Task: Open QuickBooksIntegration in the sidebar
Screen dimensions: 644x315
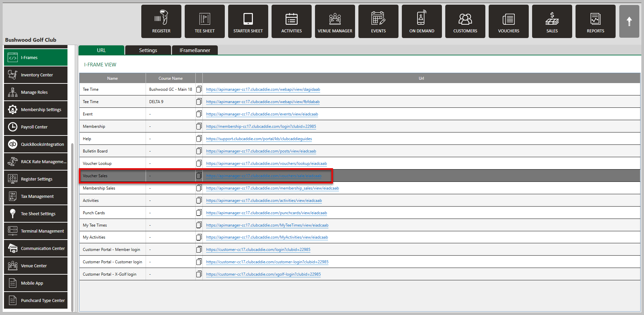Action: [36, 144]
